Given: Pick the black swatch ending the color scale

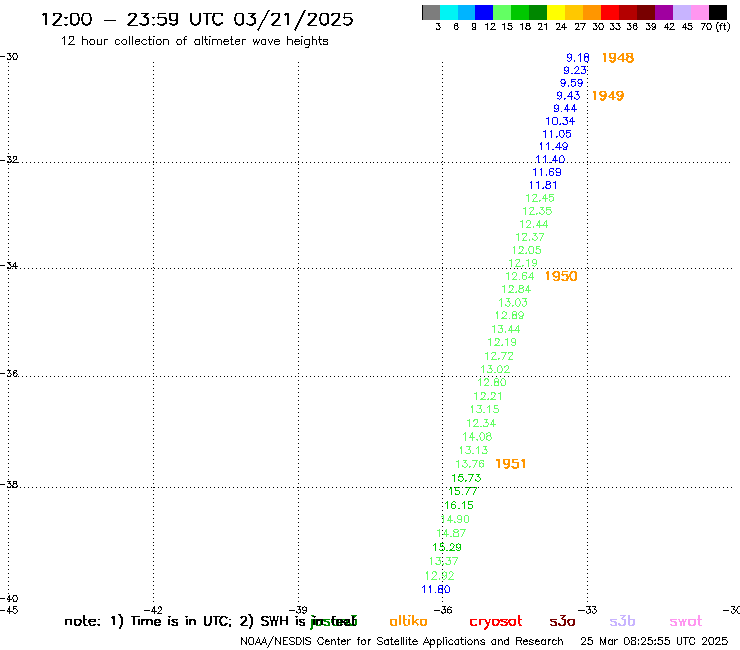Looking at the screenshot, I should pyautogui.click(x=718, y=13).
